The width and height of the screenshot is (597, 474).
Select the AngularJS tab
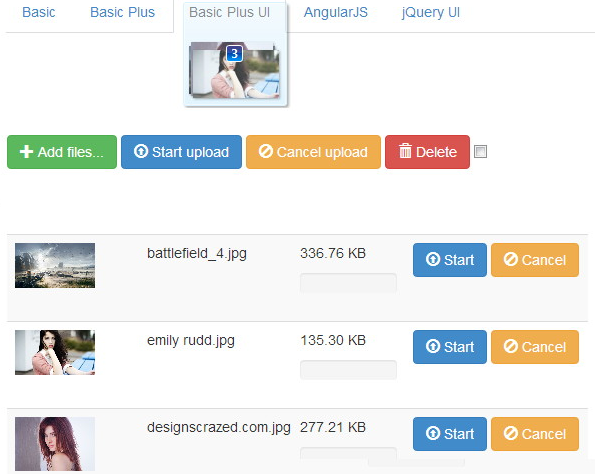point(336,12)
